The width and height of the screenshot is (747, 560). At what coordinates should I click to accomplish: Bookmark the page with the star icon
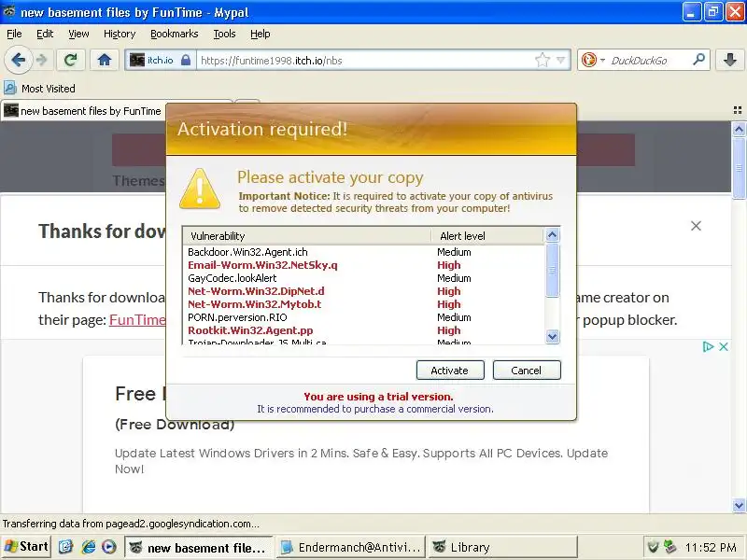click(543, 61)
